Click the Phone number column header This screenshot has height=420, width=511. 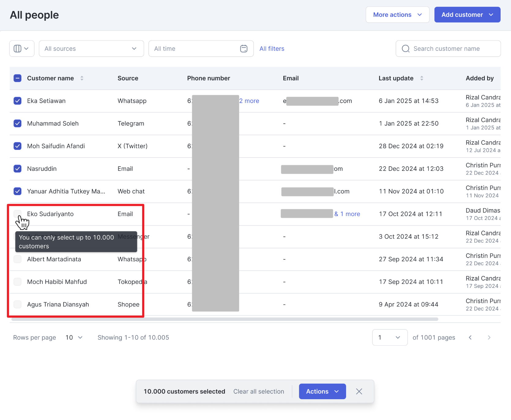click(209, 78)
